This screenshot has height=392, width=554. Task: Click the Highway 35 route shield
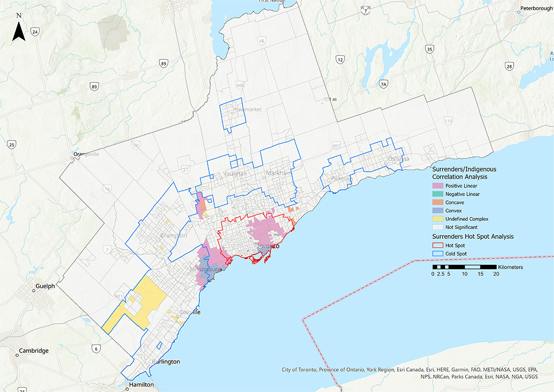point(430,49)
